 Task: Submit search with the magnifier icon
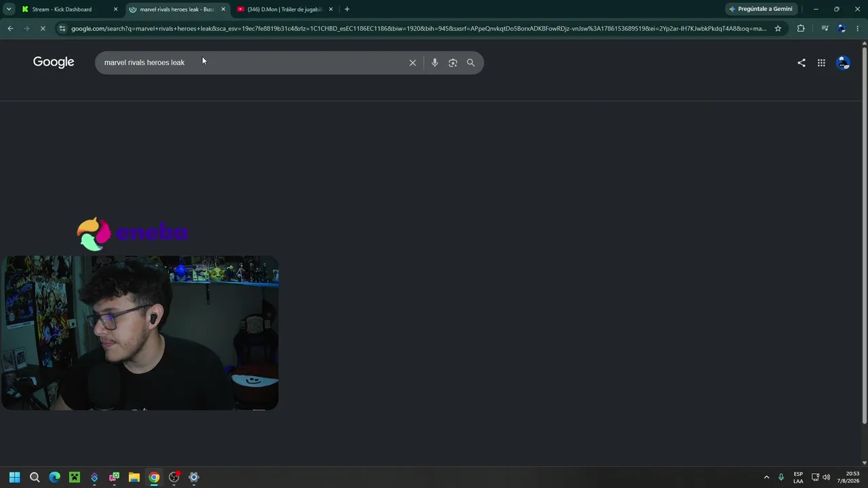(471, 62)
